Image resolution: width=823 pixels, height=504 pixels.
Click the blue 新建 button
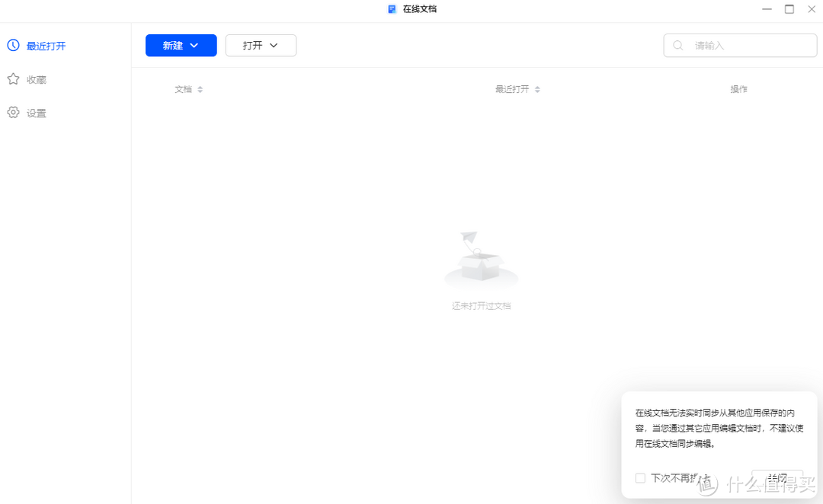[x=181, y=45]
